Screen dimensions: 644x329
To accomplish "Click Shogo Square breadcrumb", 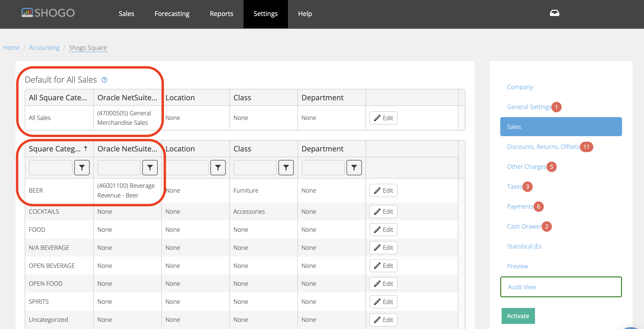I will point(88,47).
